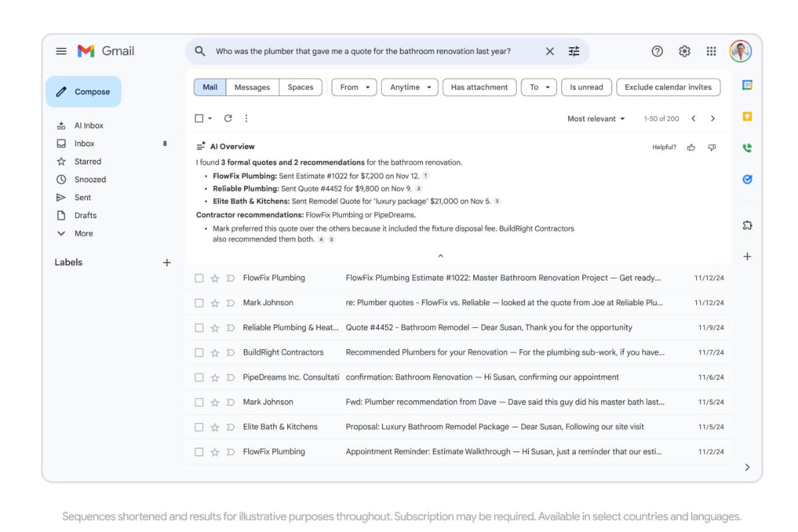Open citation 2 for Reliable Plumbing

coord(419,189)
